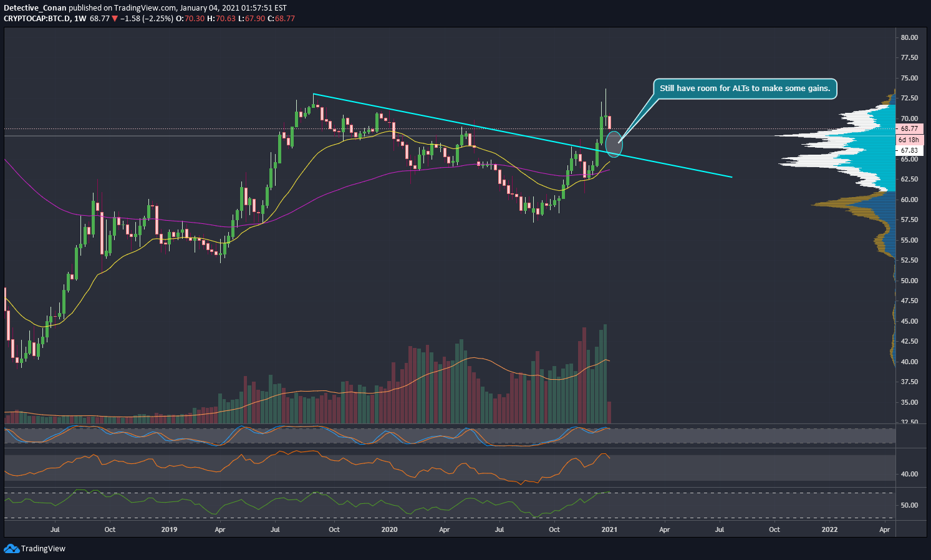The height and width of the screenshot is (560, 931).
Task: Click the 45.00 price axis label
Action: [909, 321]
